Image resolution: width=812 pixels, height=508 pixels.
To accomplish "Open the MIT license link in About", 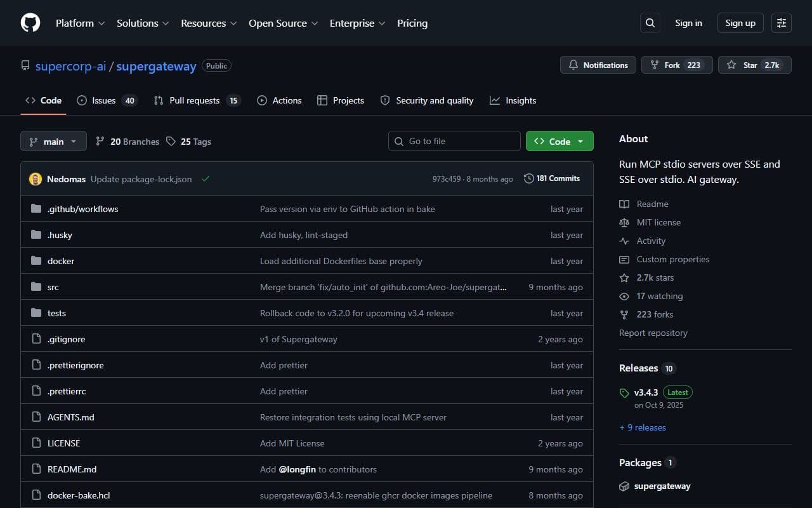I will (x=650, y=222).
